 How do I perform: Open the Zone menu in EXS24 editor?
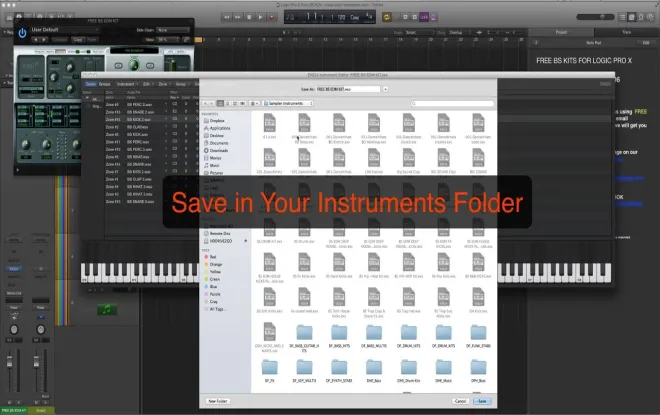[x=164, y=84]
